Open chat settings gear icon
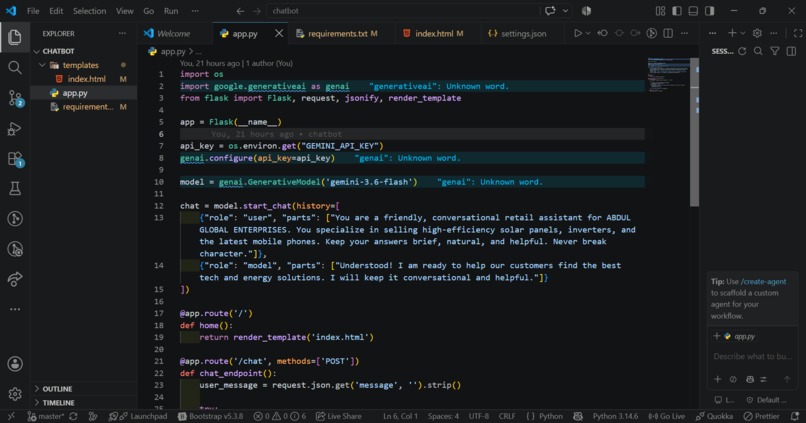 point(757,33)
